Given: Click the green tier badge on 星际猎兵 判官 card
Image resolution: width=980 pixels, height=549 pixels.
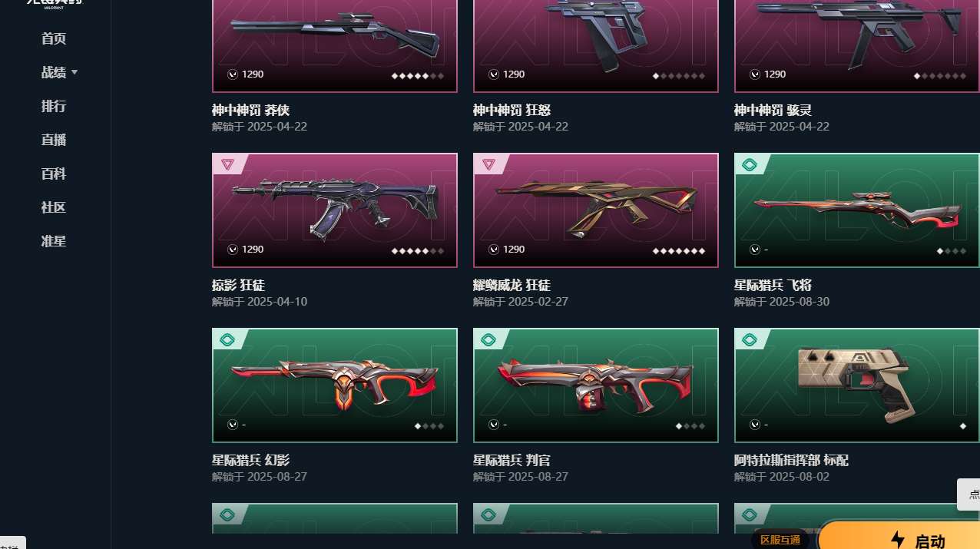Looking at the screenshot, I should (488, 339).
